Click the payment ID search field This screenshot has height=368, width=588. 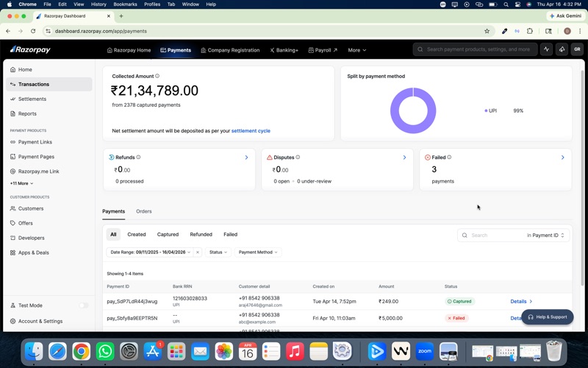point(495,235)
